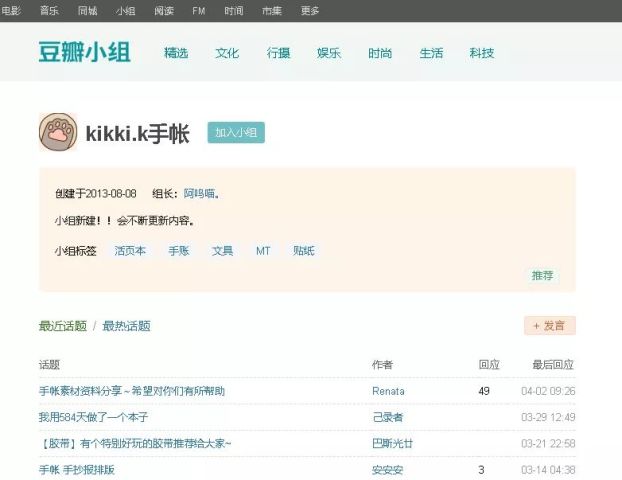622x480 pixels.
Task: Open 音乐 in top navigation bar
Action: point(49,11)
